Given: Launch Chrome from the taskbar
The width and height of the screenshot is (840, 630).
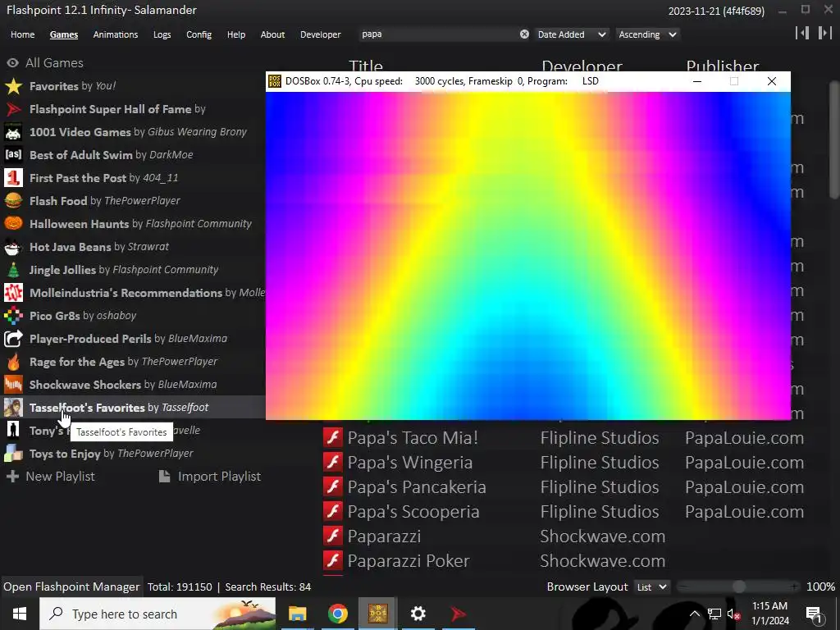Looking at the screenshot, I should [337, 614].
